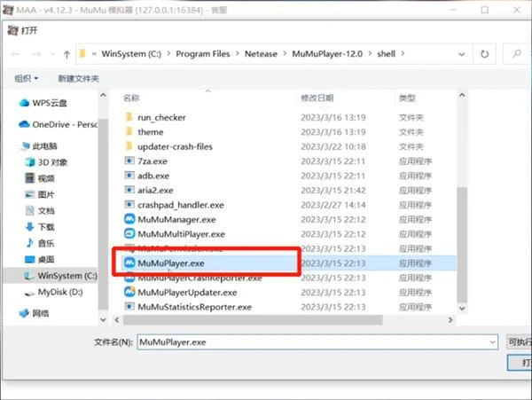This screenshot has width=532, height=400.
Task: Select the 7za.exe file icon
Action: pos(129,161)
